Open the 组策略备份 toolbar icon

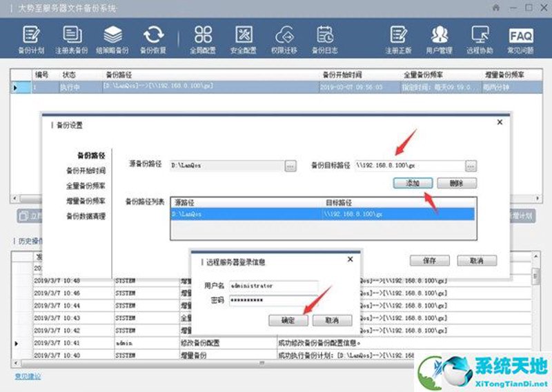(x=112, y=40)
